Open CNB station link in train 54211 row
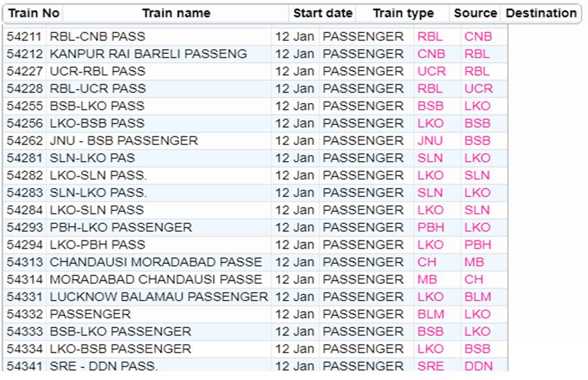Screen dimensions: 588x380 (478, 37)
